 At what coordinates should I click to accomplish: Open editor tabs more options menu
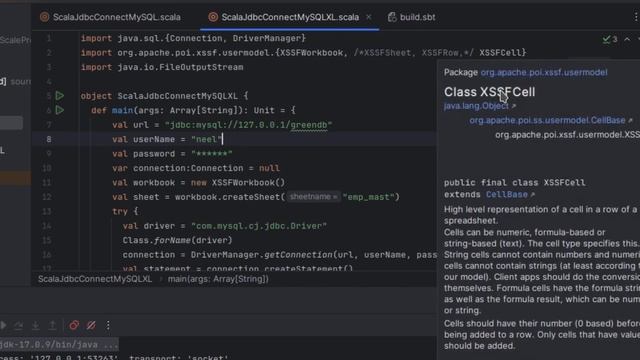pyautogui.click(x=636, y=17)
